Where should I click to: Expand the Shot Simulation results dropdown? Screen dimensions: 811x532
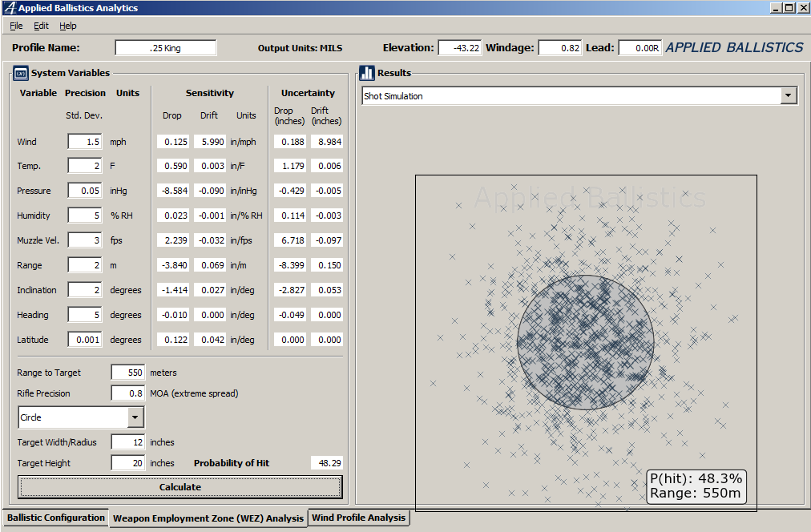click(x=789, y=95)
